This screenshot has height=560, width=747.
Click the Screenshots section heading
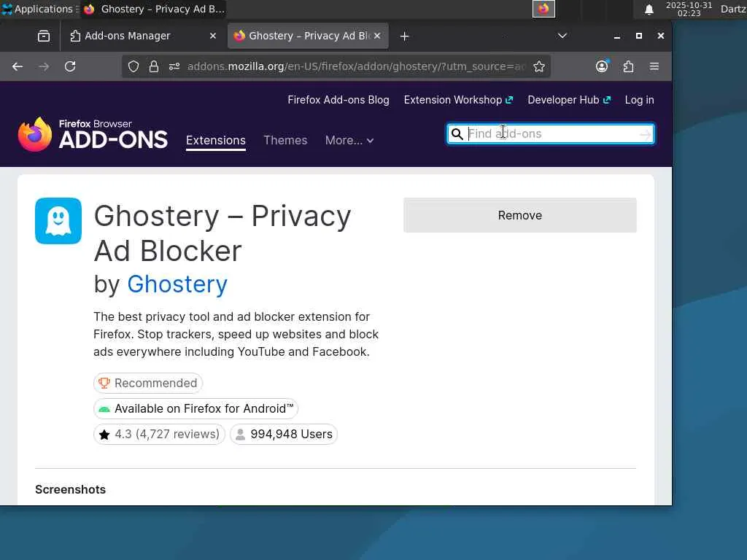[x=71, y=489]
